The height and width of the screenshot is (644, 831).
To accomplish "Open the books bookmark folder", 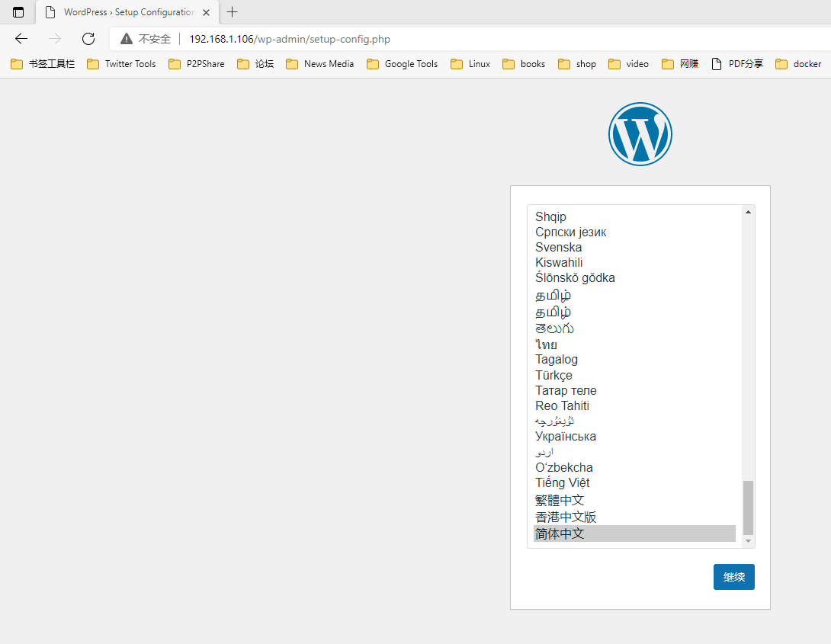I will (x=524, y=64).
